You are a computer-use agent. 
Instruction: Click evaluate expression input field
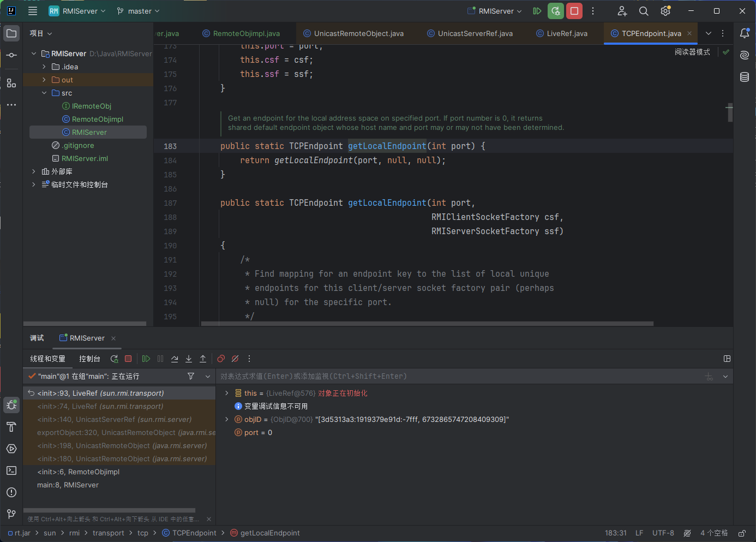tap(458, 376)
